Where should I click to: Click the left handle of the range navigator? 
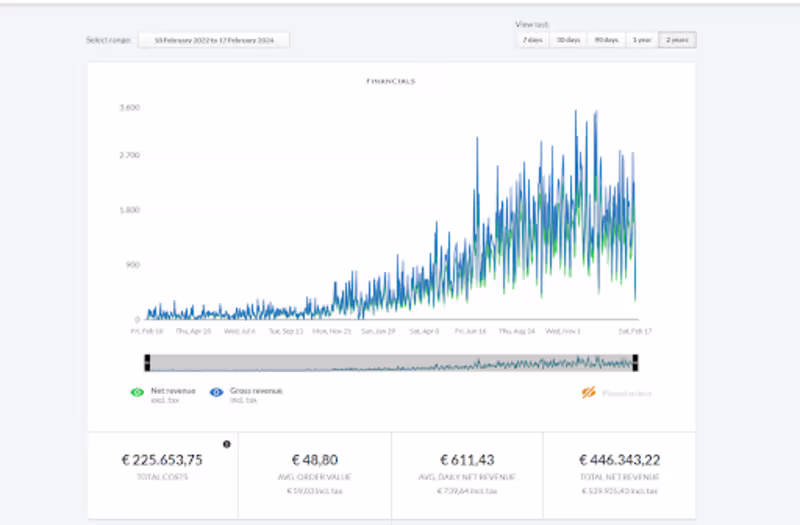[147, 362]
